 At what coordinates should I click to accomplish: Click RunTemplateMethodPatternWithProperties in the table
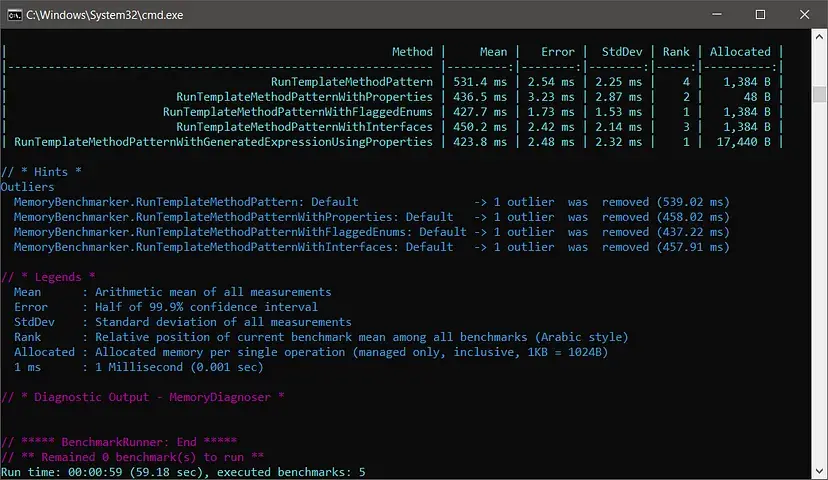pos(304,97)
